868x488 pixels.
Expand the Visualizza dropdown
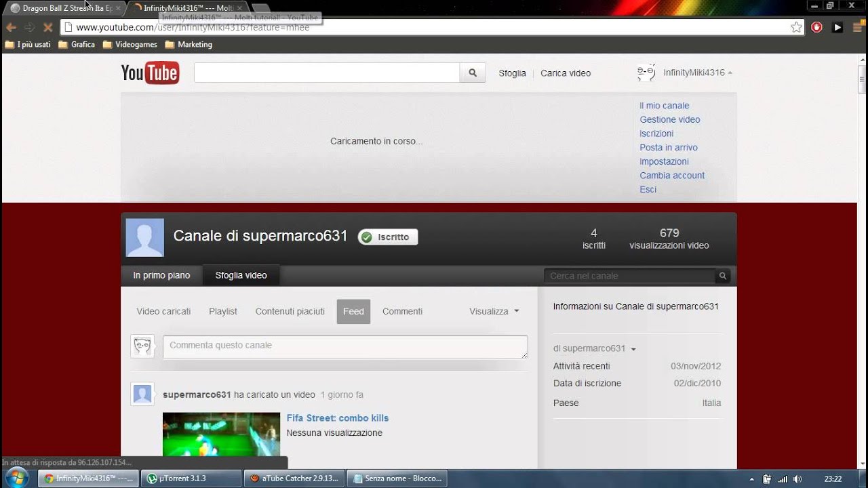pyautogui.click(x=494, y=312)
